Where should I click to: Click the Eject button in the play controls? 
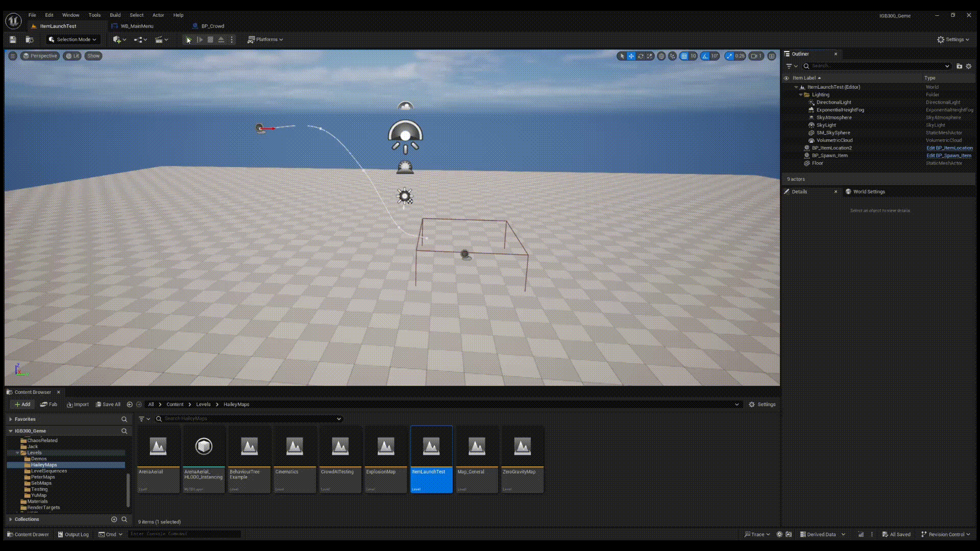pyautogui.click(x=221, y=39)
